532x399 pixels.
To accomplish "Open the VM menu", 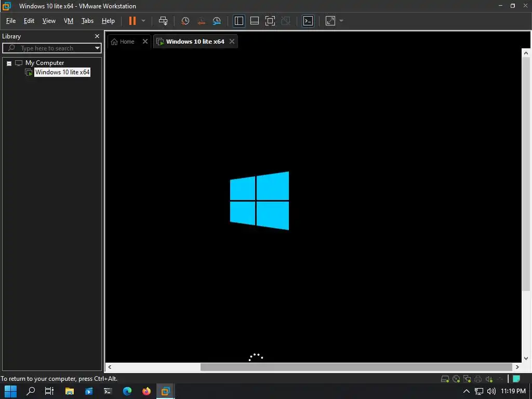I will tap(69, 21).
